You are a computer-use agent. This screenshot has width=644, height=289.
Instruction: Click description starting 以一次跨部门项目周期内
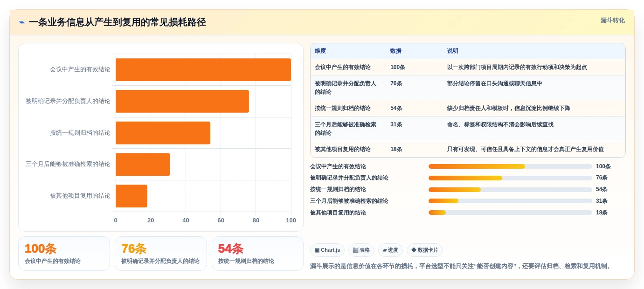[517, 67]
